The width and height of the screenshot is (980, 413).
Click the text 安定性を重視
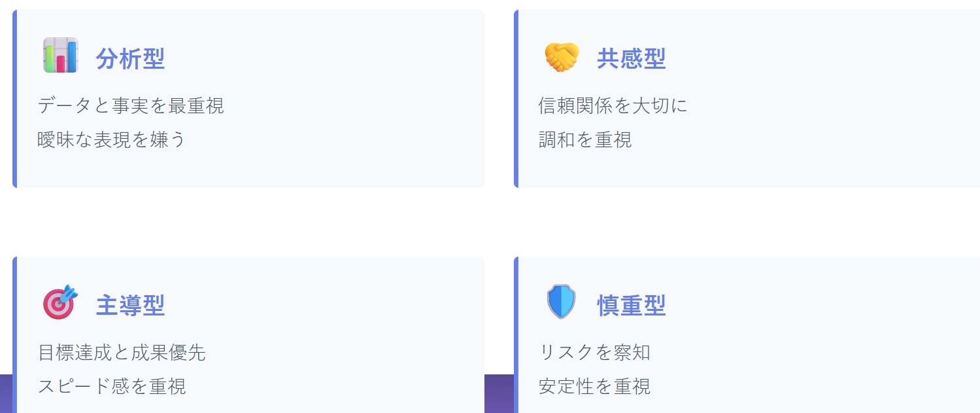tap(594, 386)
